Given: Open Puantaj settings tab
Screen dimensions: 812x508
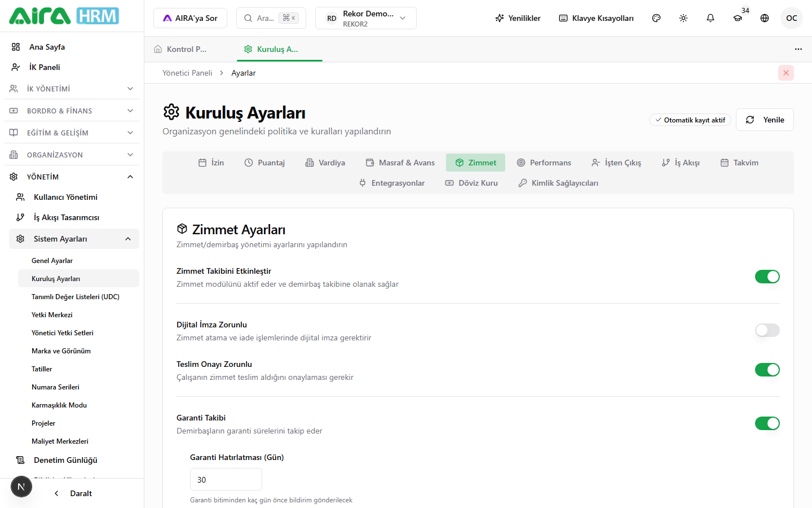Looking at the screenshot, I should click(264, 163).
